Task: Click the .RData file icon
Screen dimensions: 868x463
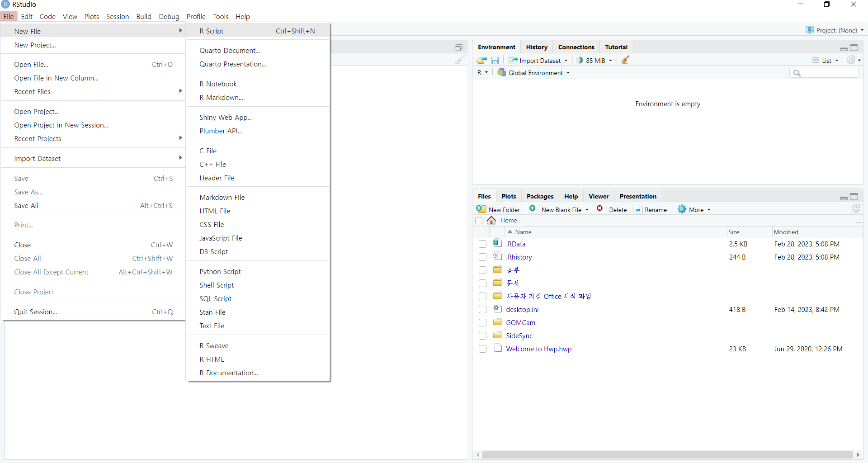Action: point(497,243)
